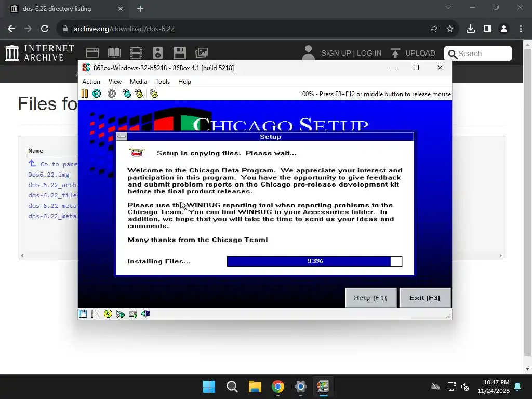Click the Name column header
The width and height of the screenshot is (532, 399).
[36, 151]
